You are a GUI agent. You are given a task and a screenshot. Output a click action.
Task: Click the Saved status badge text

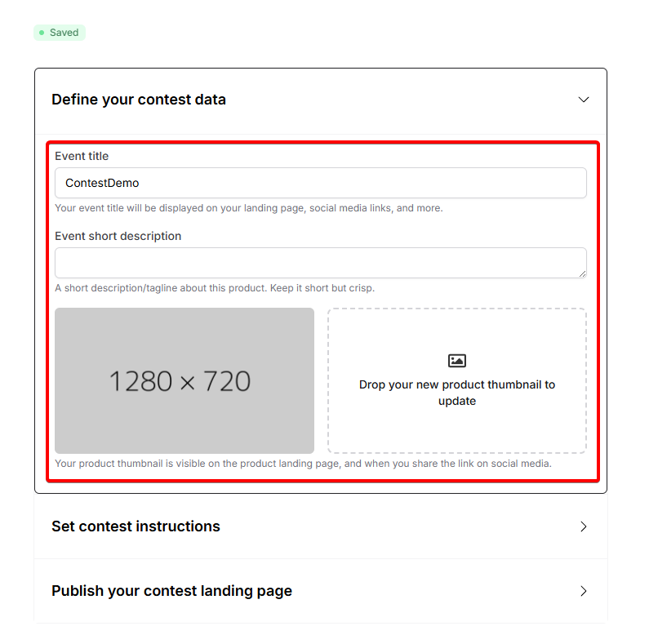[x=64, y=33]
